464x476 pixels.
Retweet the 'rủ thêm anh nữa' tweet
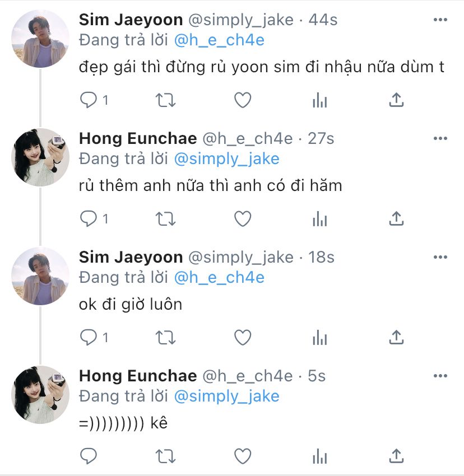click(x=165, y=219)
